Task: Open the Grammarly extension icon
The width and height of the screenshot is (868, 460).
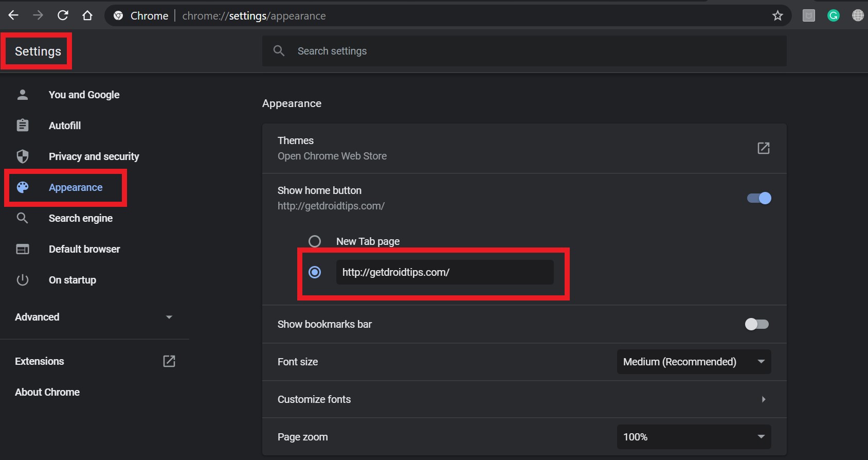Action: 833,15
